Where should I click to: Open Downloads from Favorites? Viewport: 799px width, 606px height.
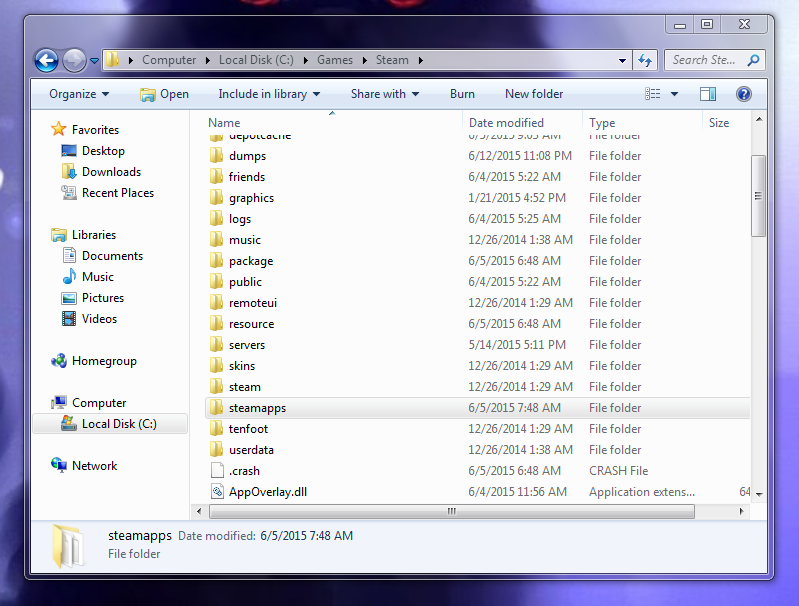(111, 172)
